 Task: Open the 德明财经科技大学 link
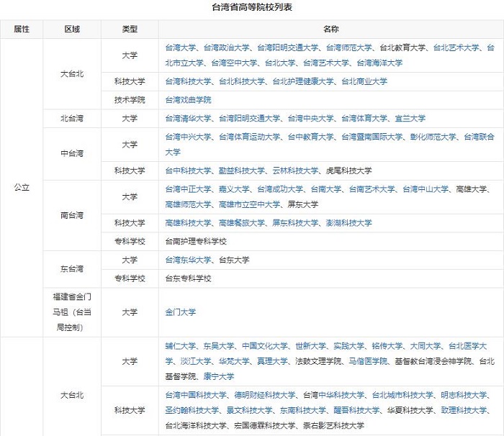coord(264,395)
